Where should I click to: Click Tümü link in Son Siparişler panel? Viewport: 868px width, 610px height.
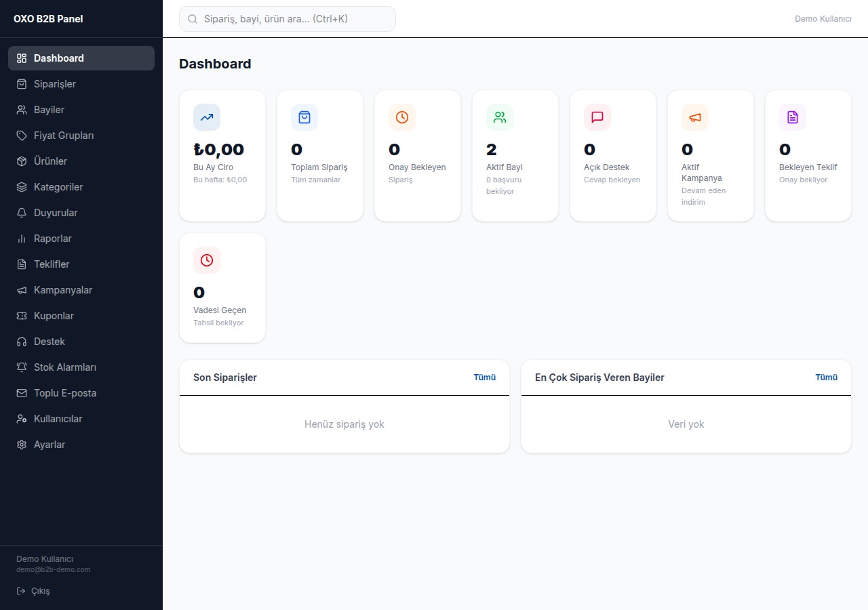click(x=485, y=378)
